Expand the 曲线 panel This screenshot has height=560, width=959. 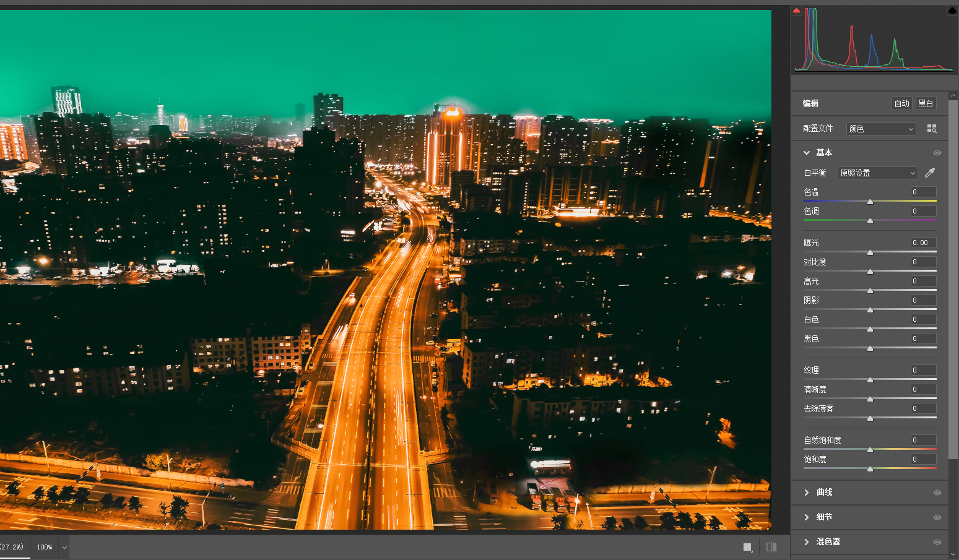coord(807,493)
